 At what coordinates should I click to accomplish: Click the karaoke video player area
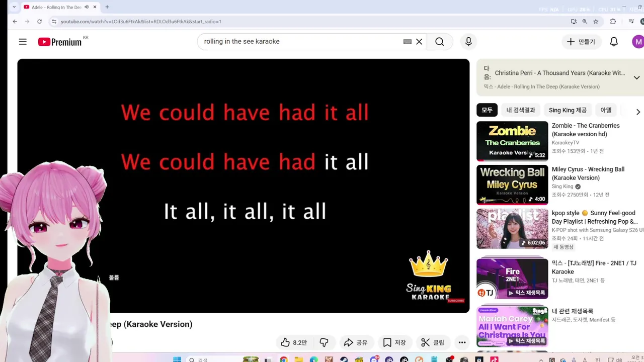[x=244, y=186]
